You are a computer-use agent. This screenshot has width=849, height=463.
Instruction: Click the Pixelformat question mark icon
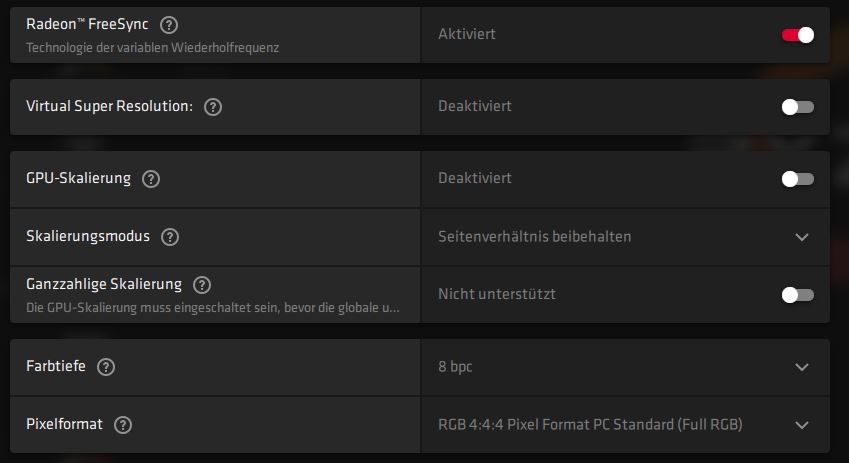tap(123, 425)
